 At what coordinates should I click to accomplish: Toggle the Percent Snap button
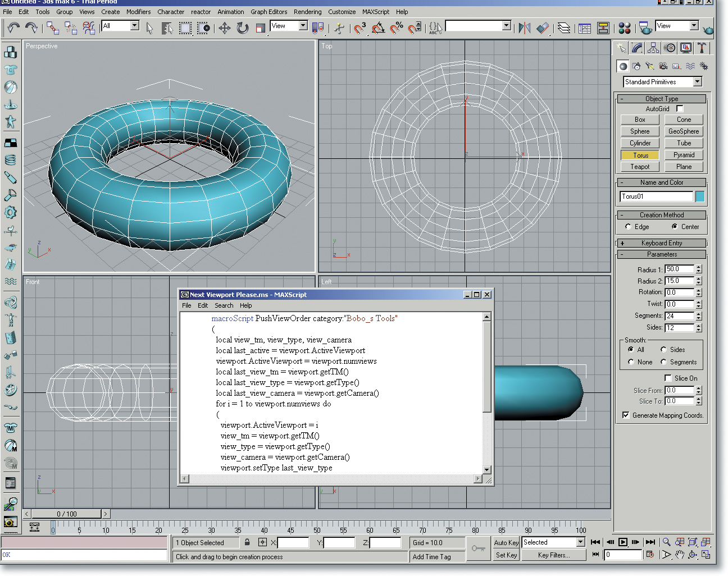click(x=397, y=28)
